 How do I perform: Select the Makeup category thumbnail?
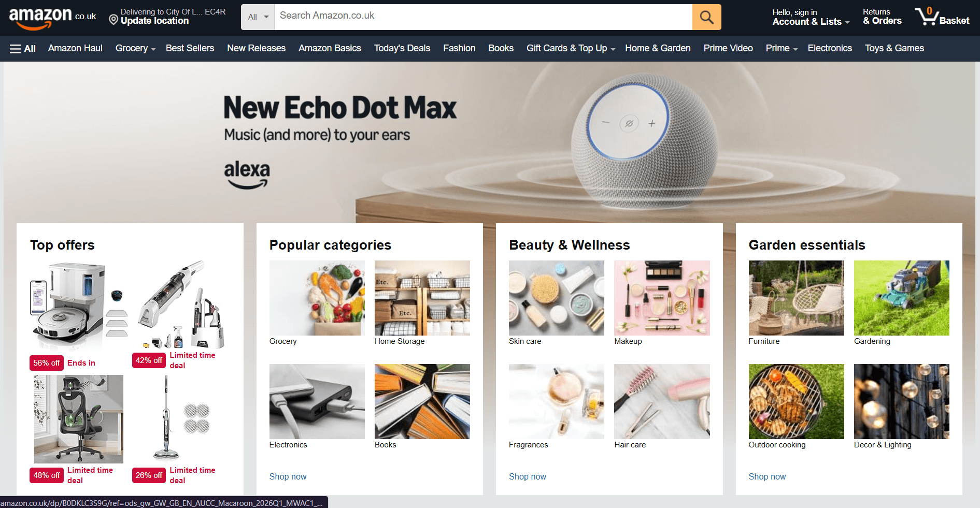(x=662, y=298)
